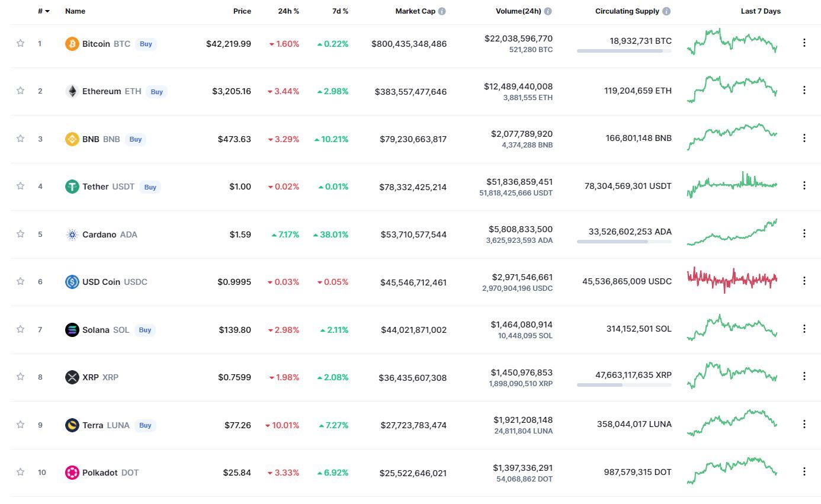This screenshot has width=821, height=504.
Task: Sort by the Name column header
Action: click(75, 11)
